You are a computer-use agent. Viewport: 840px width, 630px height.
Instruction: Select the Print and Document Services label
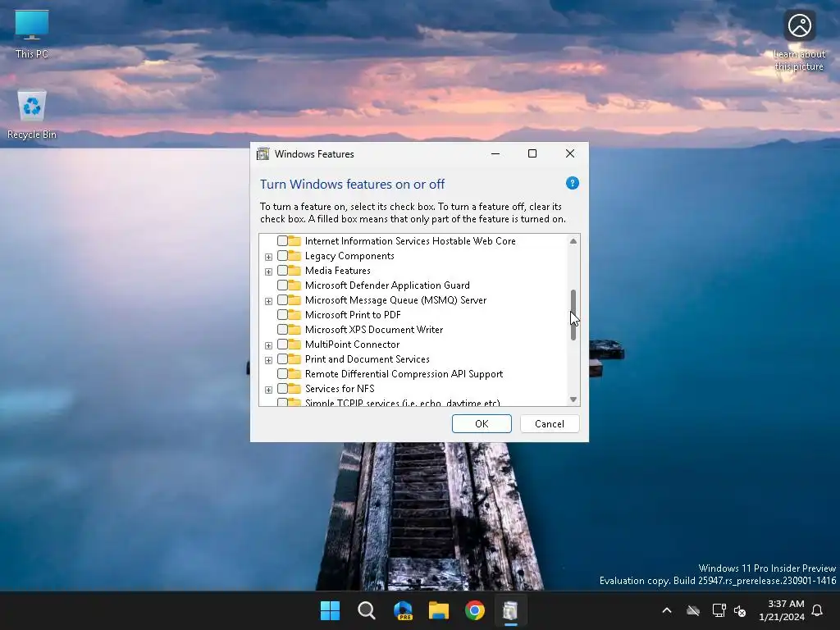367,359
